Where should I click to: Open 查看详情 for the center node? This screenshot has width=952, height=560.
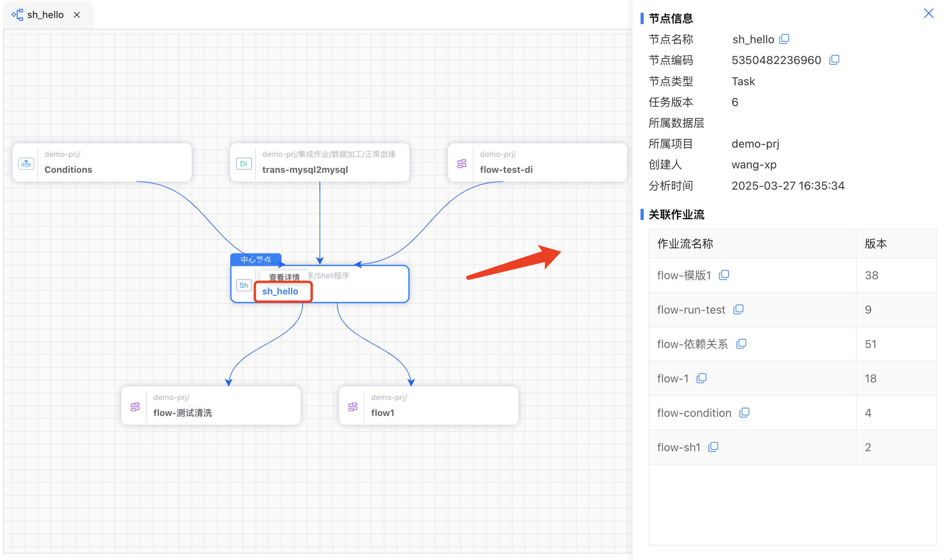[x=284, y=276]
